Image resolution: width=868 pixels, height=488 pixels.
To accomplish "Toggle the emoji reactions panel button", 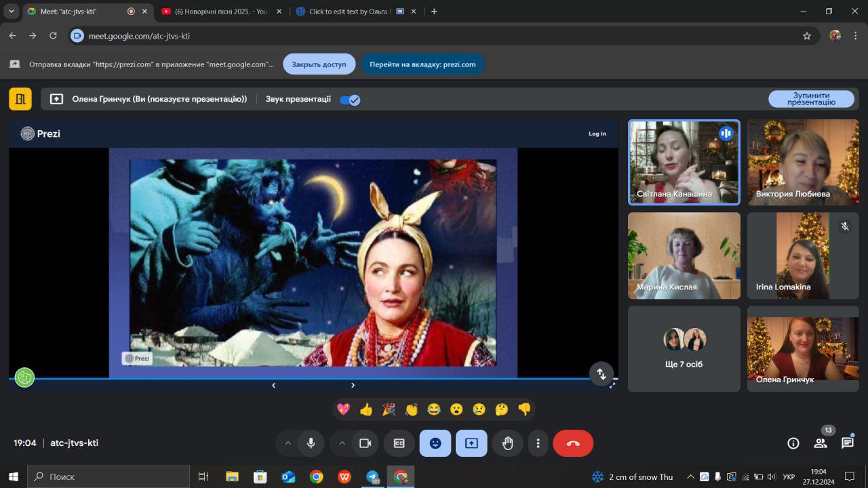I will tap(435, 443).
